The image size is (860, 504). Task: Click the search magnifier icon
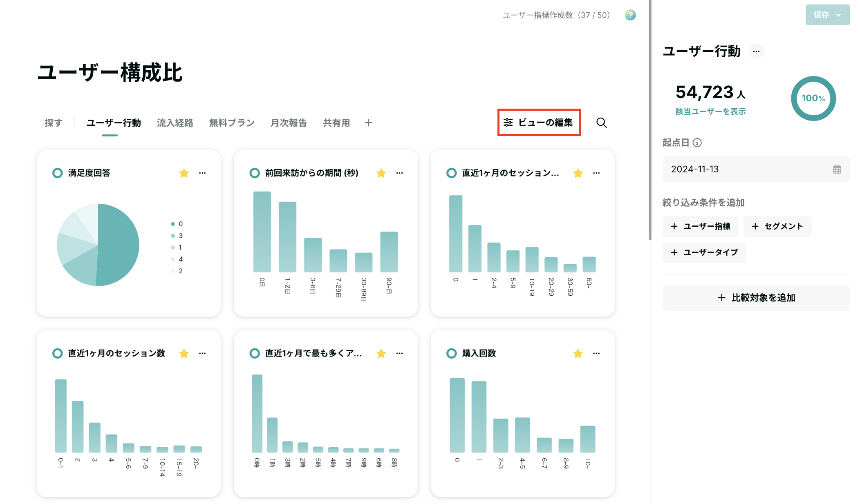(x=601, y=123)
